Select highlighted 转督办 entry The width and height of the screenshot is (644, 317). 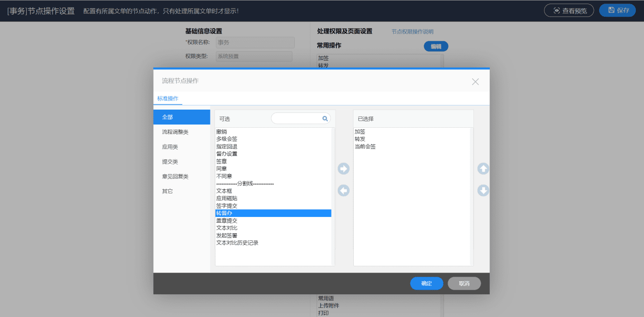pos(273,213)
